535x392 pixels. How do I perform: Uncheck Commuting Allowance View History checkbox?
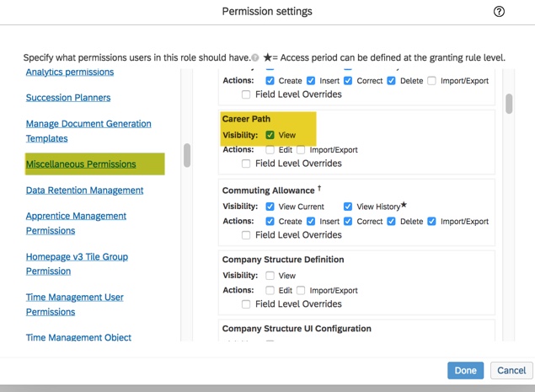pos(347,207)
